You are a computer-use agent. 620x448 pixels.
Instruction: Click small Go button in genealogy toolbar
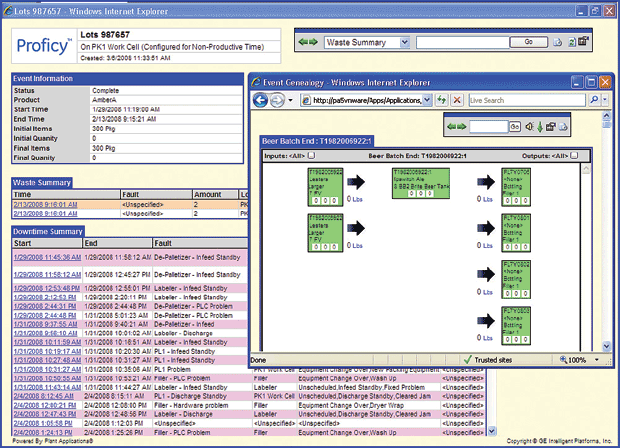[514, 127]
